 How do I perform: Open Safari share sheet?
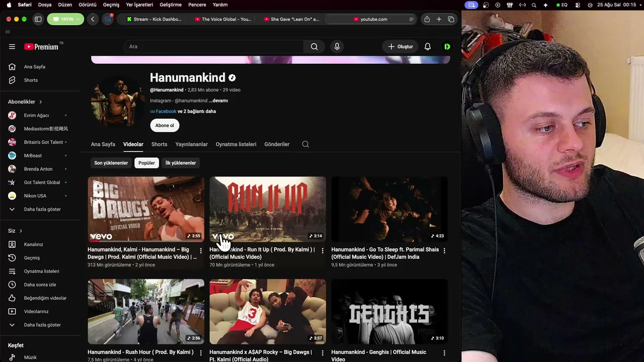(427, 19)
